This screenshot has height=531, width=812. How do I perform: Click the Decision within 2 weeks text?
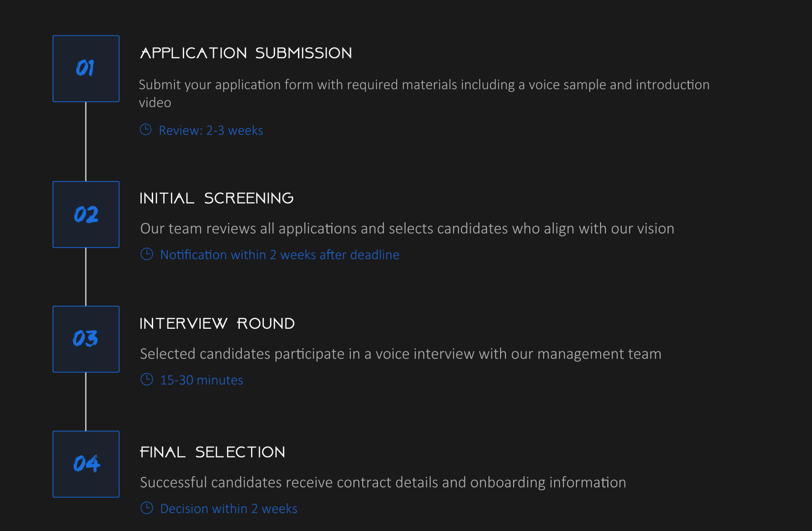pyautogui.click(x=228, y=509)
